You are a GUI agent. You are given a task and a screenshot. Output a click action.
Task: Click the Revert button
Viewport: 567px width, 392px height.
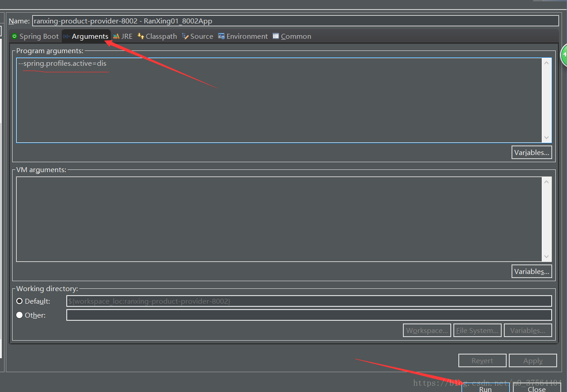pos(482,360)
